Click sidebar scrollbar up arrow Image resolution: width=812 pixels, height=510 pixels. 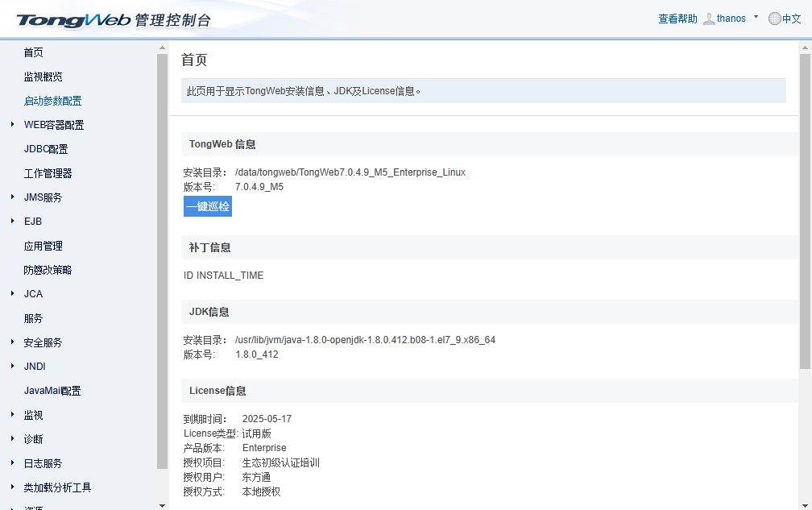pyautogui.click(x=162, y=47)
